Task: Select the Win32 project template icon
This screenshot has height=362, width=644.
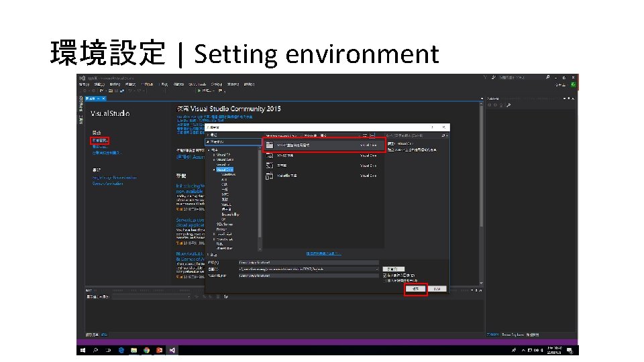Action: pyautogui.click(x=270, y=156)
